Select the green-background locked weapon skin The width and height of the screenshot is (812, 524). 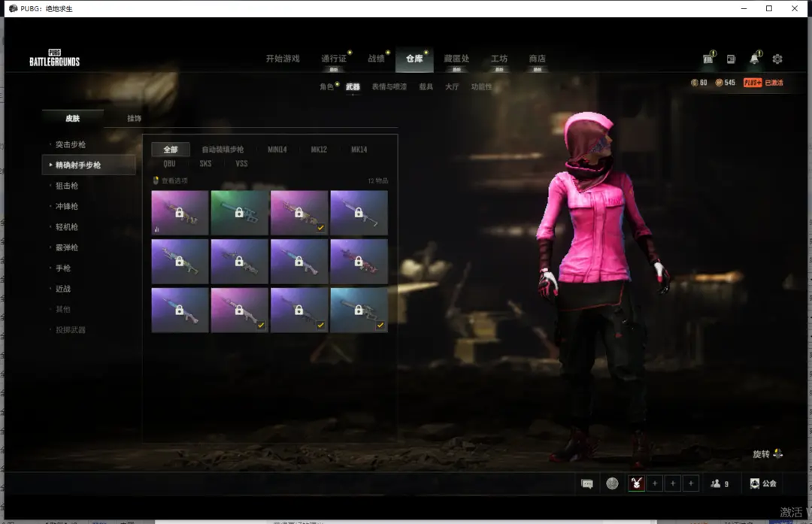tap(239, 212)
